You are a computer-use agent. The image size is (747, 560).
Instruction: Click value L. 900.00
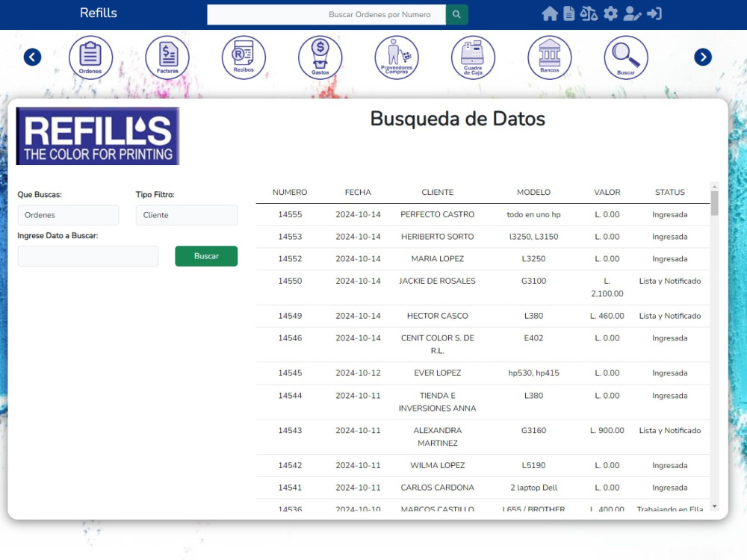tap(607, 431)
